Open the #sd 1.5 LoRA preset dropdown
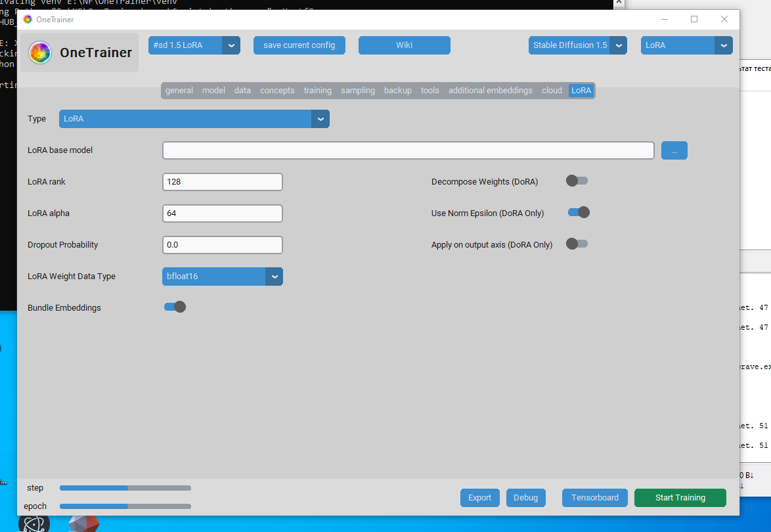 pos(194,45)
